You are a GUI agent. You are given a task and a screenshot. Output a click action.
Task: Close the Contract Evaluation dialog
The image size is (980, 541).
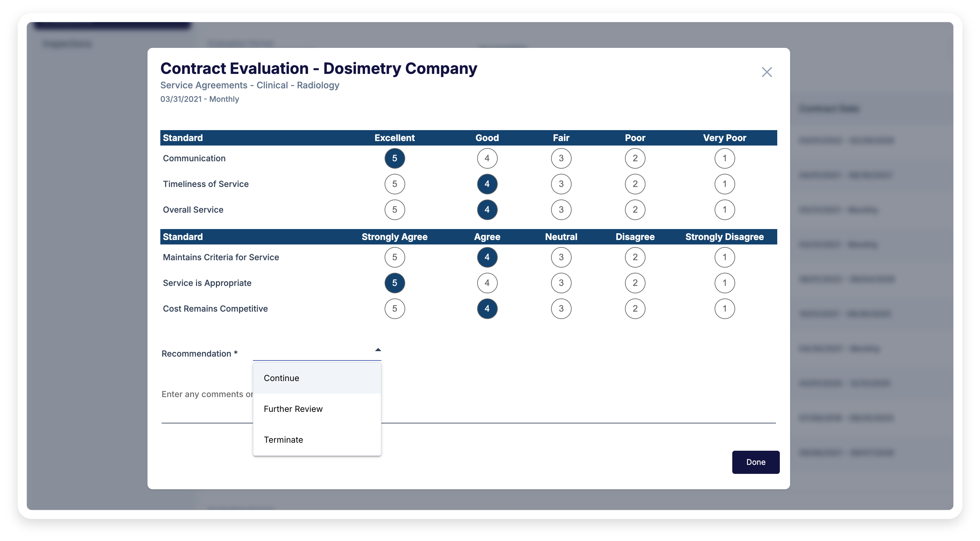(x=767, y=72)
